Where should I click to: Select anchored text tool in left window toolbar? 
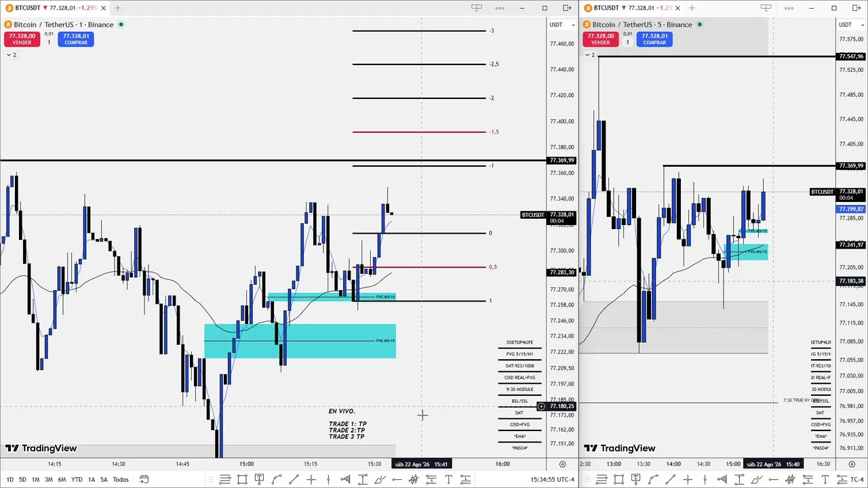[x=259, y=480]
